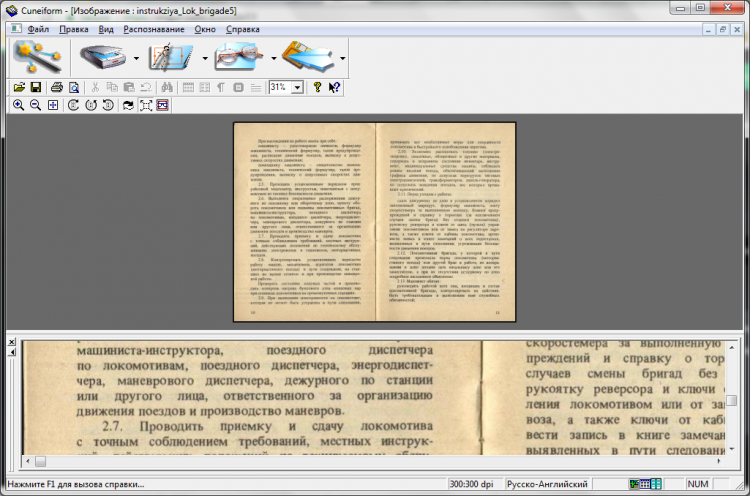Toggle the zoom pane view button
The image size is (750, 496).
[x=162, y=105]
